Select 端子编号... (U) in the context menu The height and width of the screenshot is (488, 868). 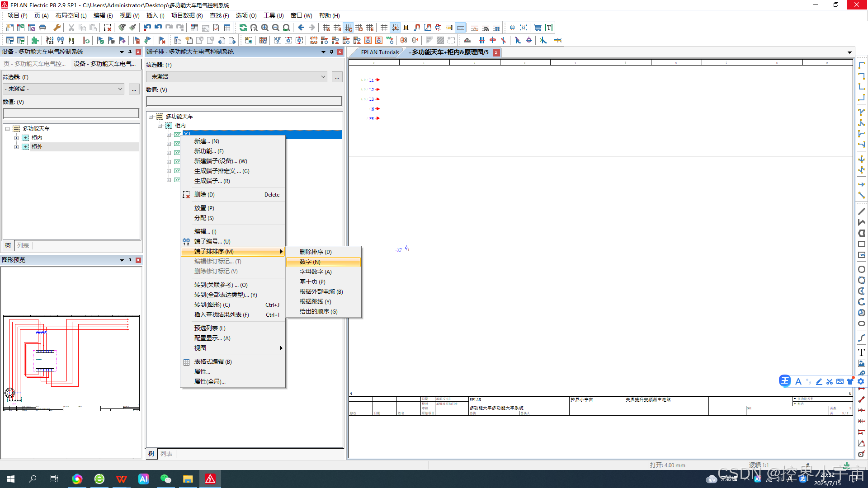232,241
